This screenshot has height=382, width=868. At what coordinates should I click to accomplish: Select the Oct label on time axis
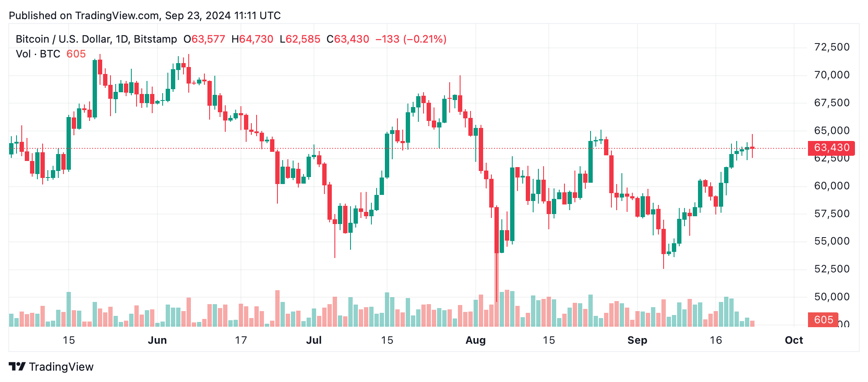point(794,340)
